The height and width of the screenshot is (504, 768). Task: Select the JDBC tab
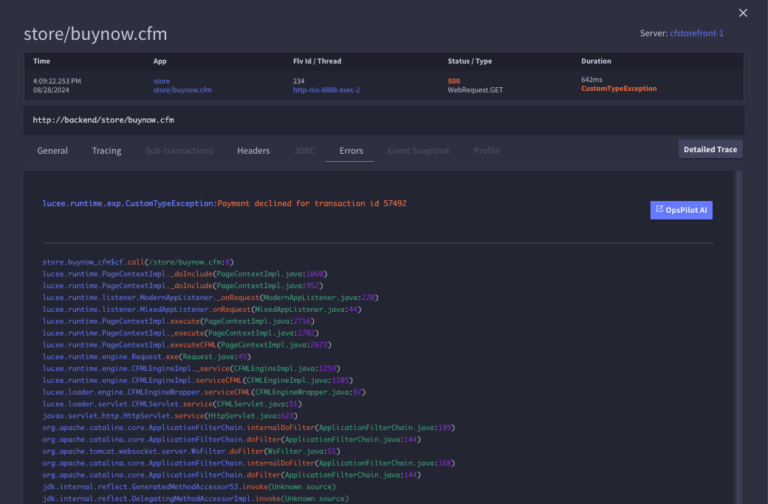click(305, 151)
